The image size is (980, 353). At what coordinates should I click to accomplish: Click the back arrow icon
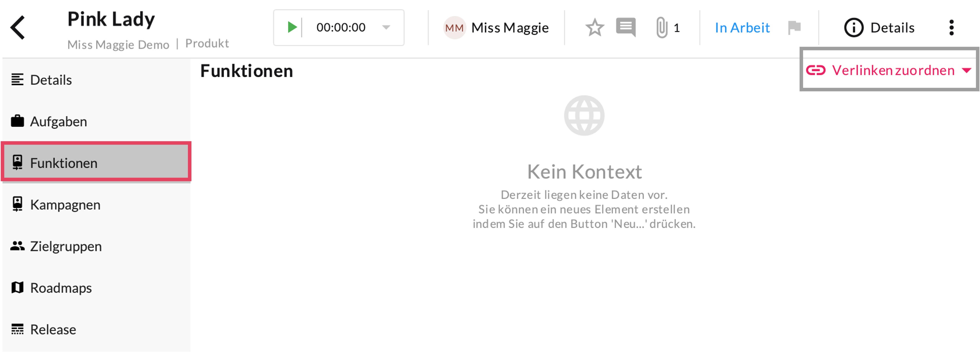18,27
